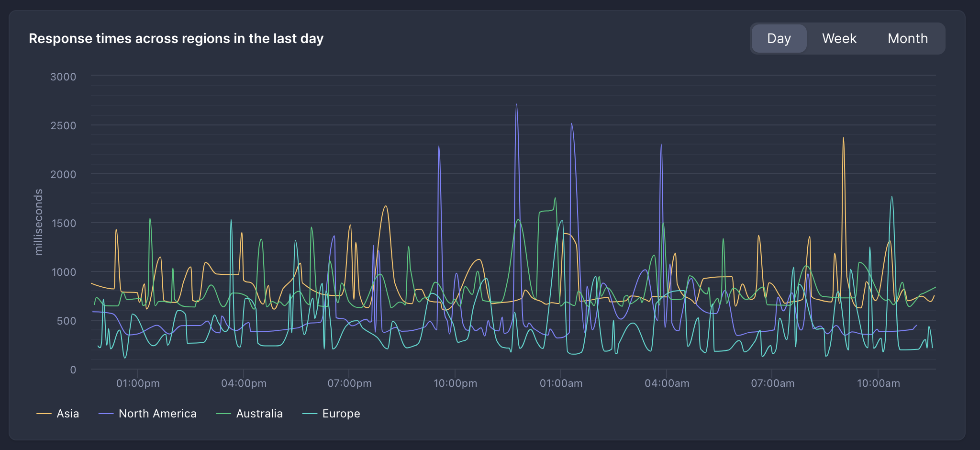Click the purple North America legend marker
980x450 pixels.
click(x=106, y=414)
